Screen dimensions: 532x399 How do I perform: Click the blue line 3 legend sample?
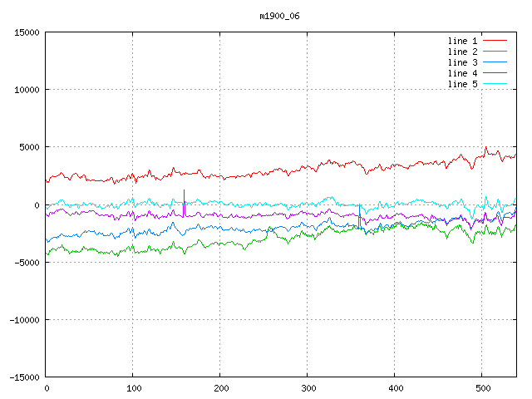click(x=495, y=62)
